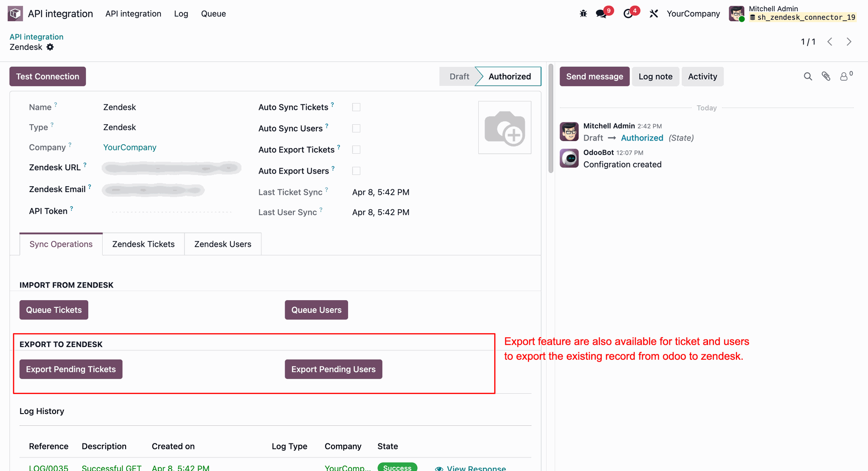The image size is (868, 471).
Task: Click the Queue Tickets button
Action: click(x=54, y=310)
